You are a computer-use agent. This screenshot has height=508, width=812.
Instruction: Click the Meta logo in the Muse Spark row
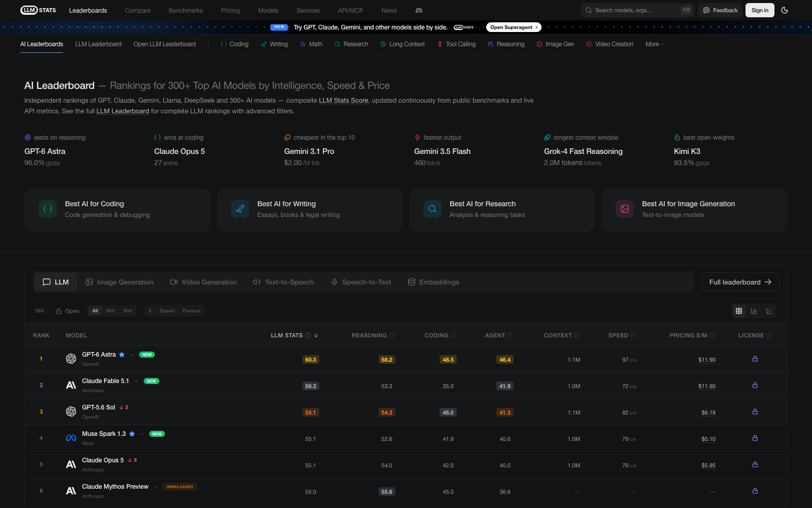[x=71, y=438]
